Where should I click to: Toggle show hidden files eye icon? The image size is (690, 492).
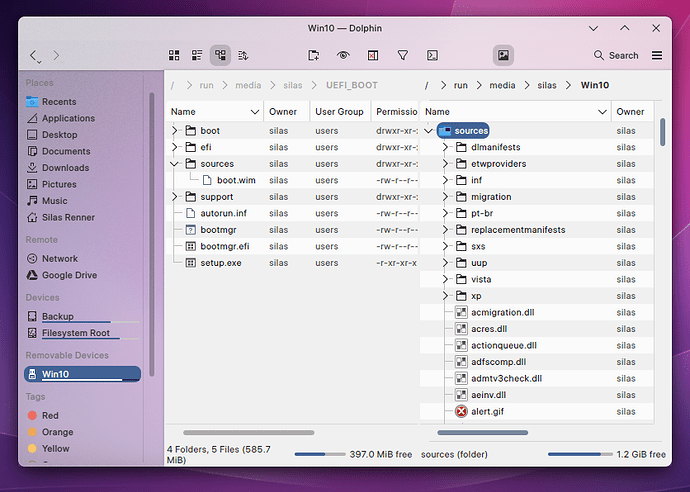click(343, 55)
